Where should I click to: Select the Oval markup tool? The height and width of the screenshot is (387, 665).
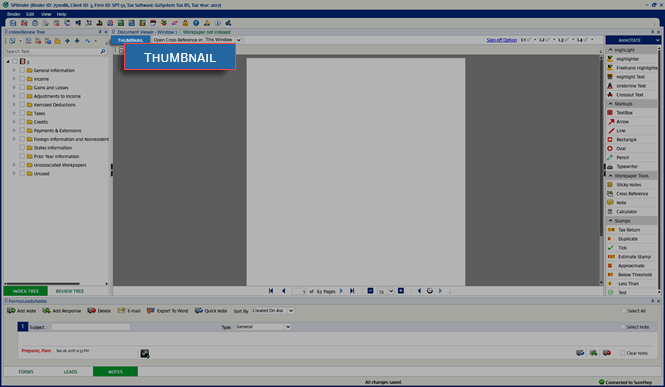click(632, 148)
